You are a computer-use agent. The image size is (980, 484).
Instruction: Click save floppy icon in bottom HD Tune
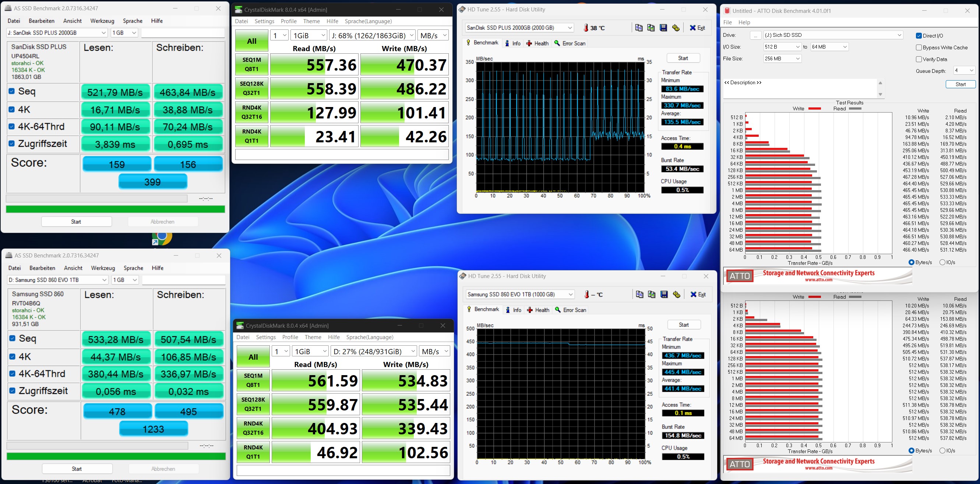pos(664,294)
